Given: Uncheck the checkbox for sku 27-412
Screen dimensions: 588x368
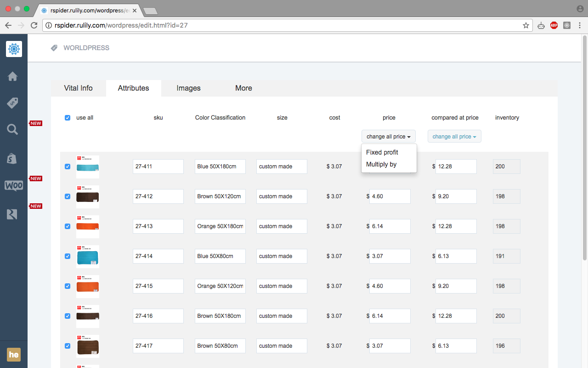Looking at the screenshot, I should click(68, 196).
